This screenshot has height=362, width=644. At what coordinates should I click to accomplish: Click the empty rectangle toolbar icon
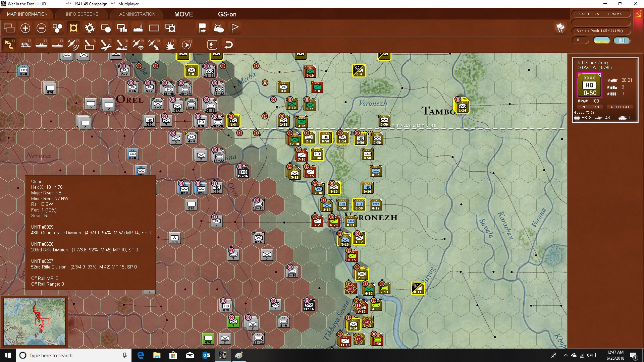pyautogui.click(x=154, y=28)
